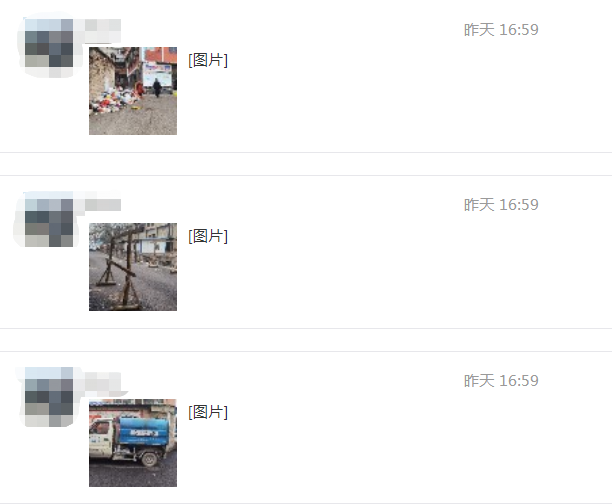Click blurred sender name above wooden barrier photo
The width and height of the screenshot is (612, 504).
(103, 205)
